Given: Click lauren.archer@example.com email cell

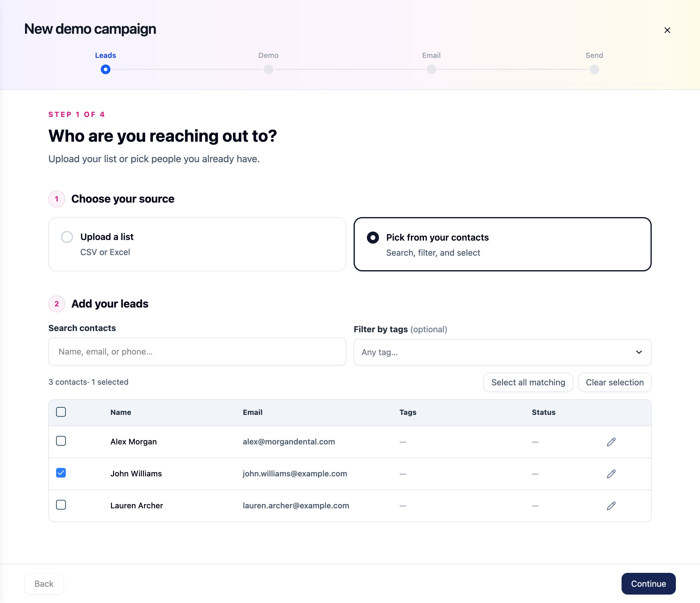Looking at the screenshot, I should (296, 505).
